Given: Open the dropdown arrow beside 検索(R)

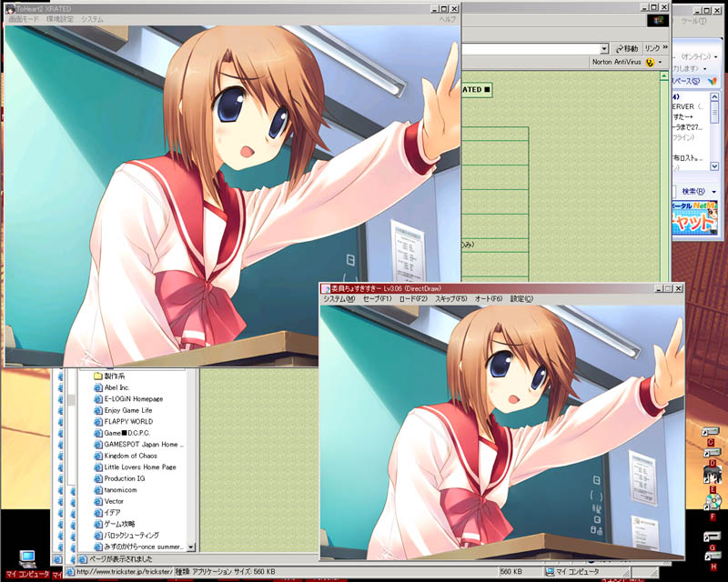Looking at the screenshot, I should [x=714, y=192].
